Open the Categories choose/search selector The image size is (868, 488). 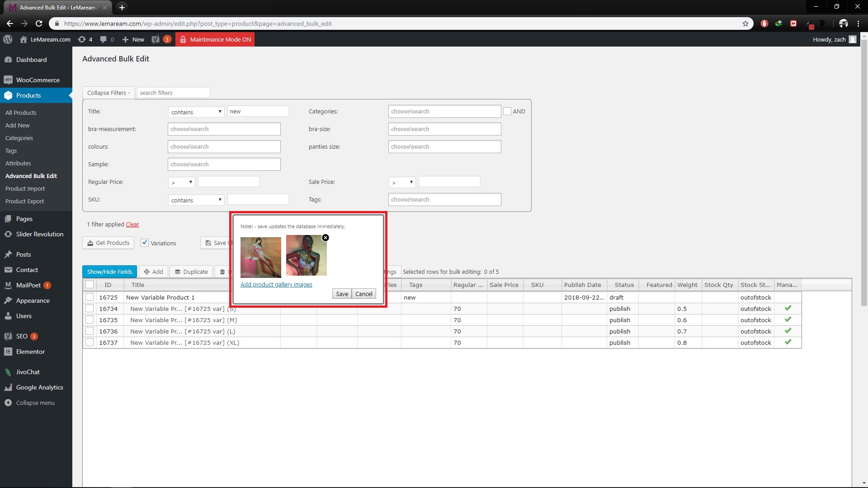(444, 111)
